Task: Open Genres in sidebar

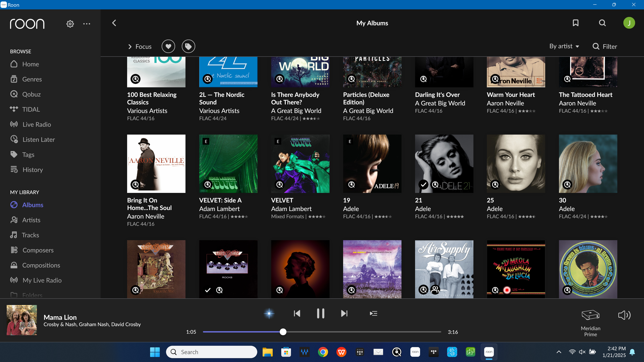Action: 26,79
